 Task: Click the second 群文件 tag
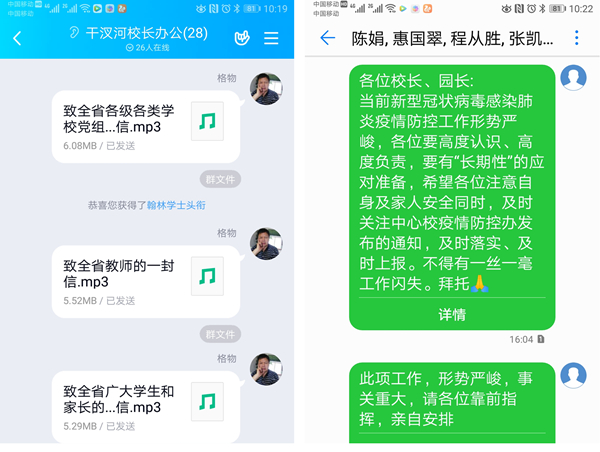click(x=220, y=334)
